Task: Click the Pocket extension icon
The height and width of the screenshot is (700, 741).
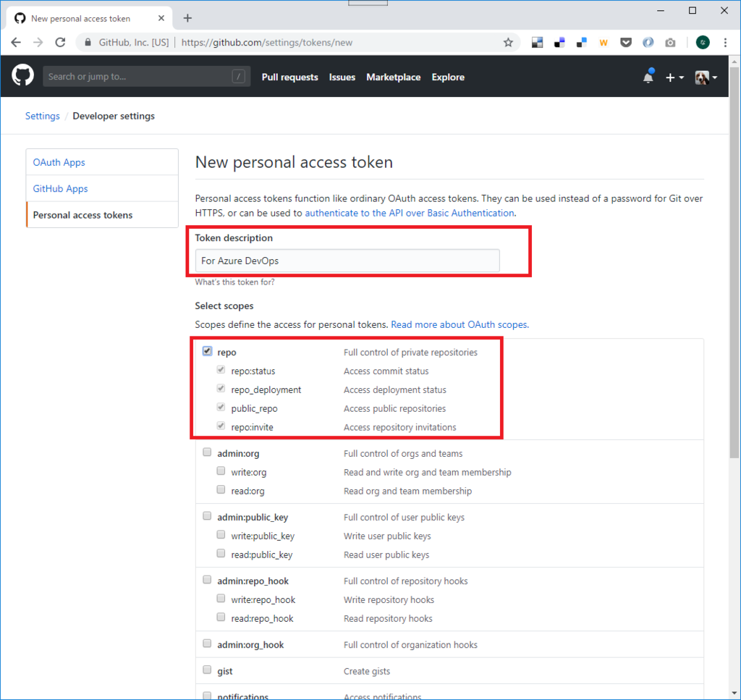Action: [x=626, y=43]
